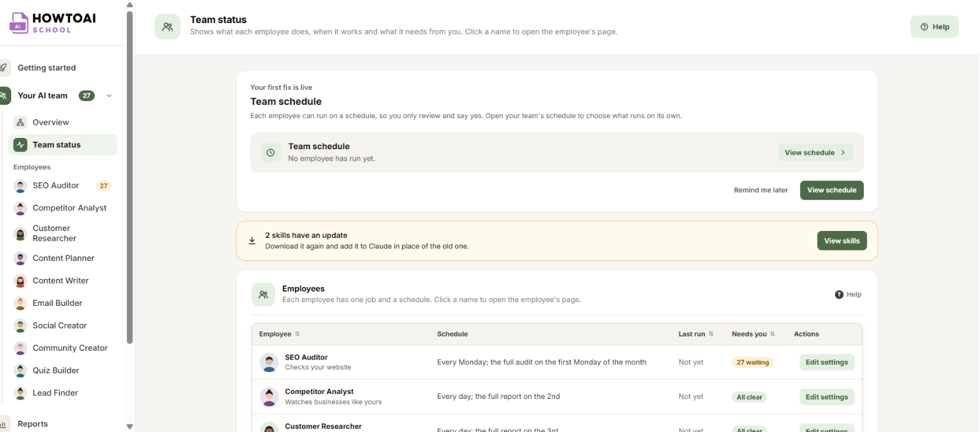Sort table by Needs you column
Screen dimensions: 980x432
point(753,334)
